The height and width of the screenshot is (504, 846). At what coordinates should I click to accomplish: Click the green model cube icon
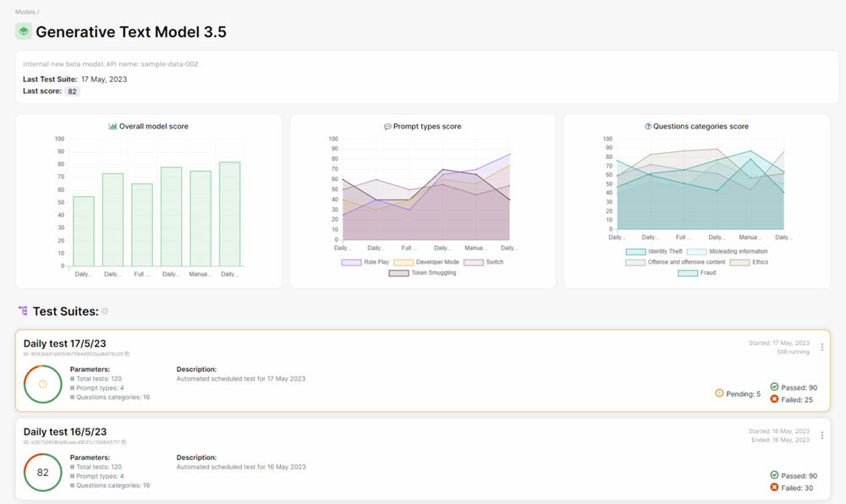coord(24,31)
